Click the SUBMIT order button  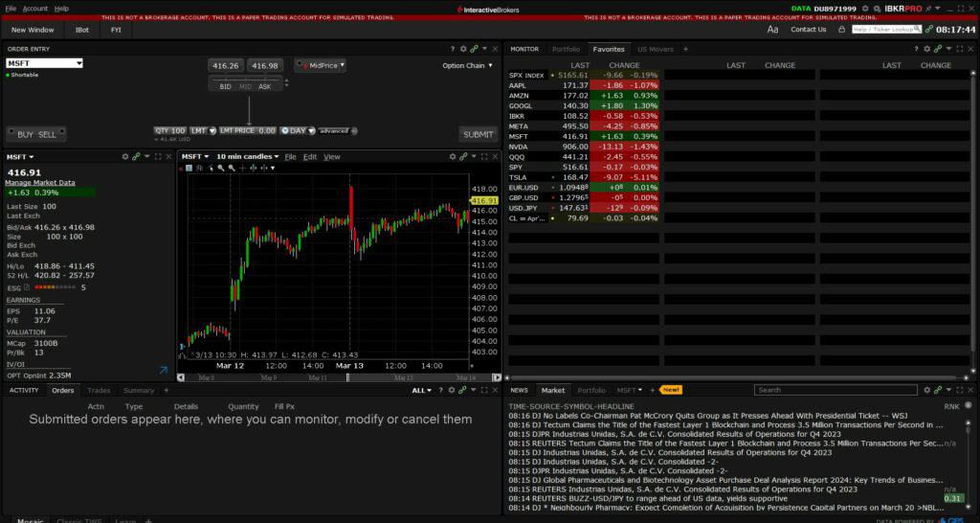tap(479, 134)
